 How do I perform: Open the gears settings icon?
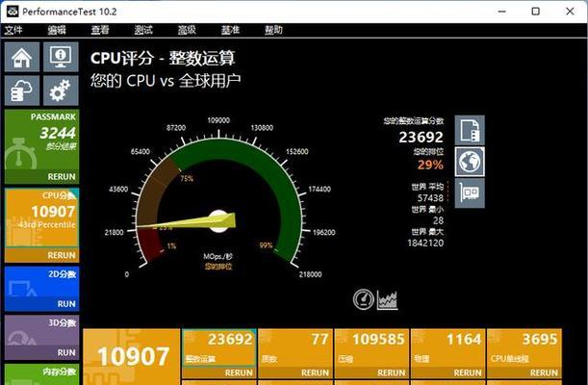point(61,90)
